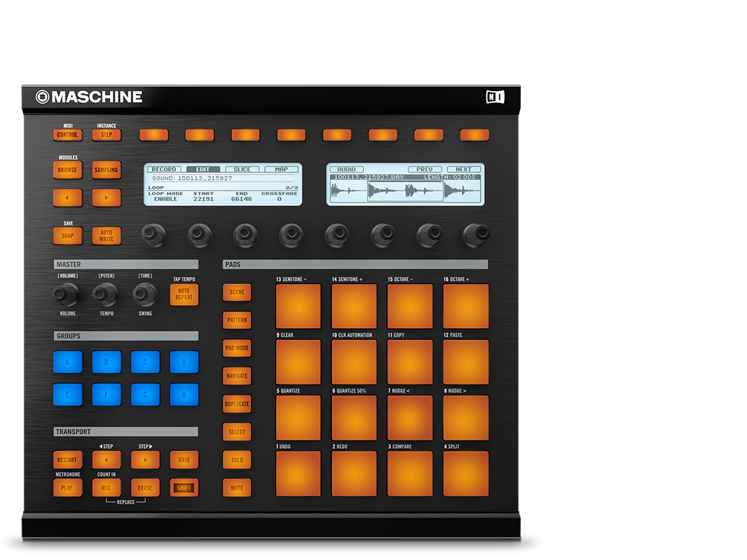Tap pad 5 Quantize
The width and height of the screenshot is (747, 560).
298,418
